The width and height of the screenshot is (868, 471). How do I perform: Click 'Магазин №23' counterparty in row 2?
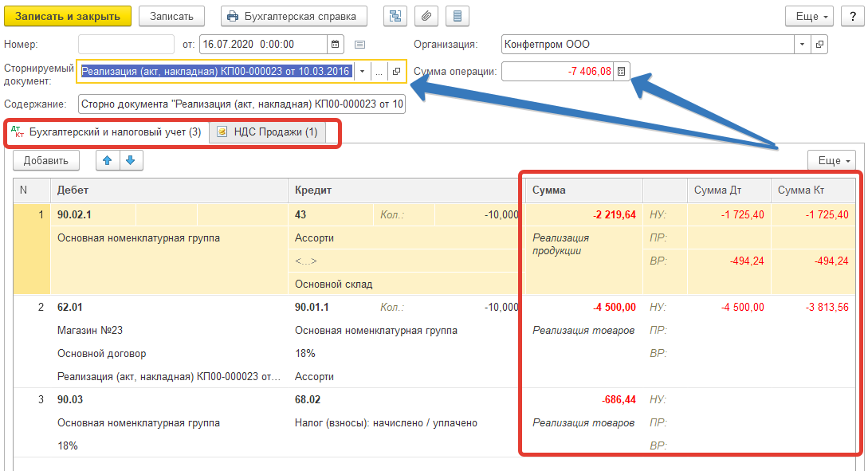click(90, 331)
